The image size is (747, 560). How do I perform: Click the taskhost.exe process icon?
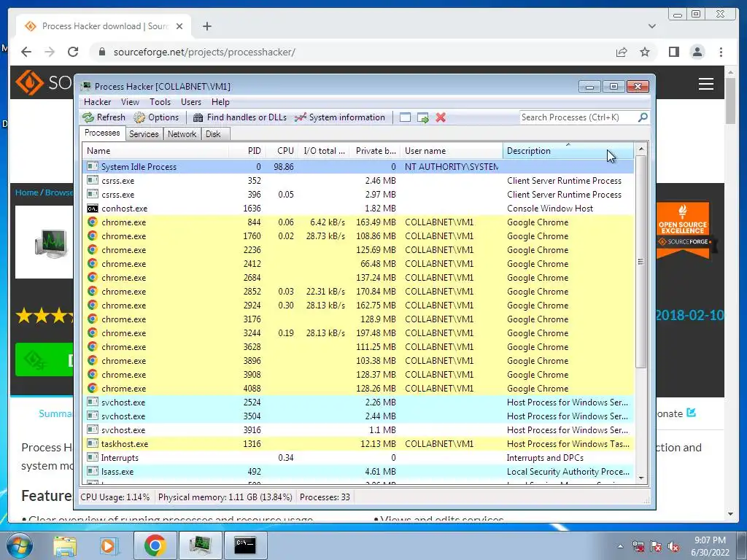(93, 444)
